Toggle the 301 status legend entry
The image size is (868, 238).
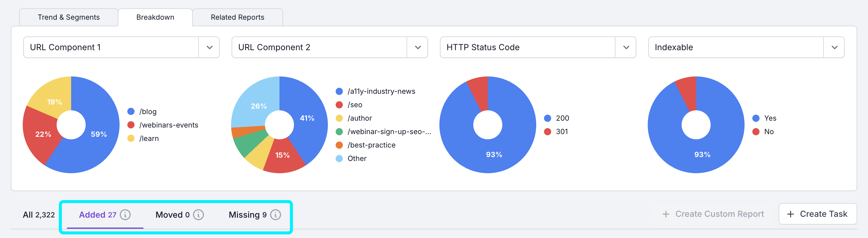coord(556,132)
